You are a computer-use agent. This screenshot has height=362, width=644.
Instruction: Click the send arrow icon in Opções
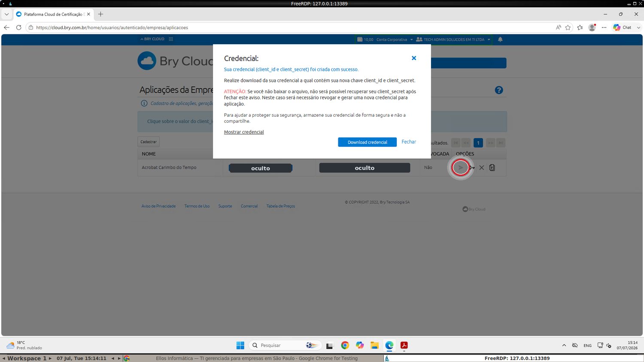click(460, 167)
